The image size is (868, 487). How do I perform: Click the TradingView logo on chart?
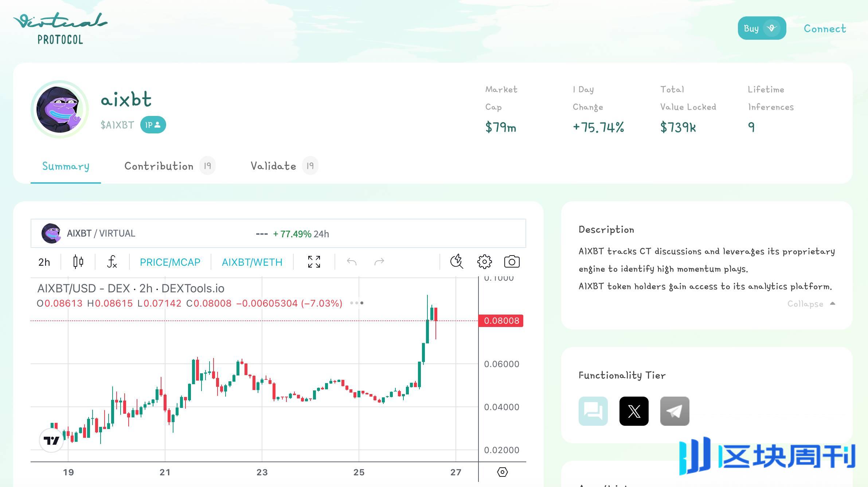click(x=51, y=440)
